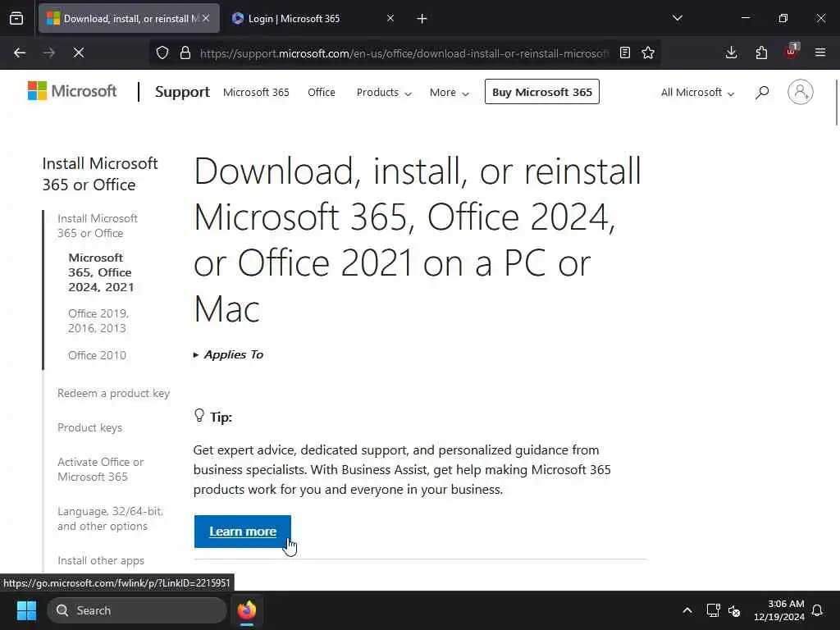The width and height of the screenshot is (840, 630).
Task: Click the Microsoft logo
Action: click(x=72, y=91)
